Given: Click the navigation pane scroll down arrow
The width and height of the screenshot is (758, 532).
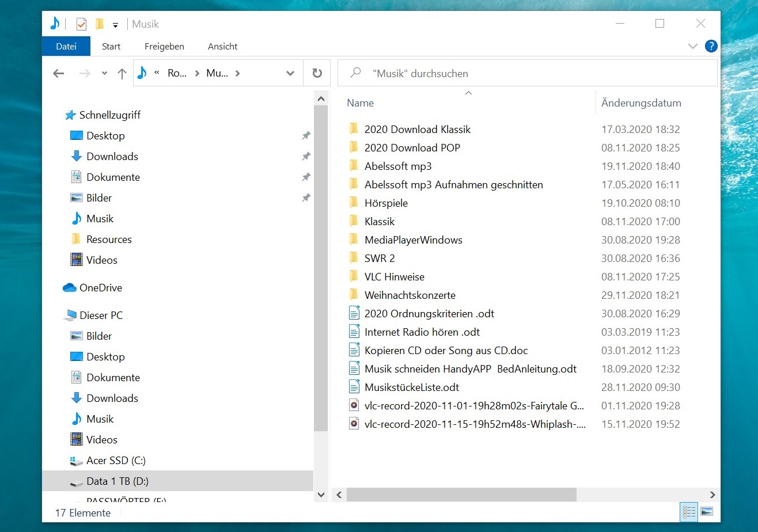Looking at the screenshot, I should coord(321,494).
